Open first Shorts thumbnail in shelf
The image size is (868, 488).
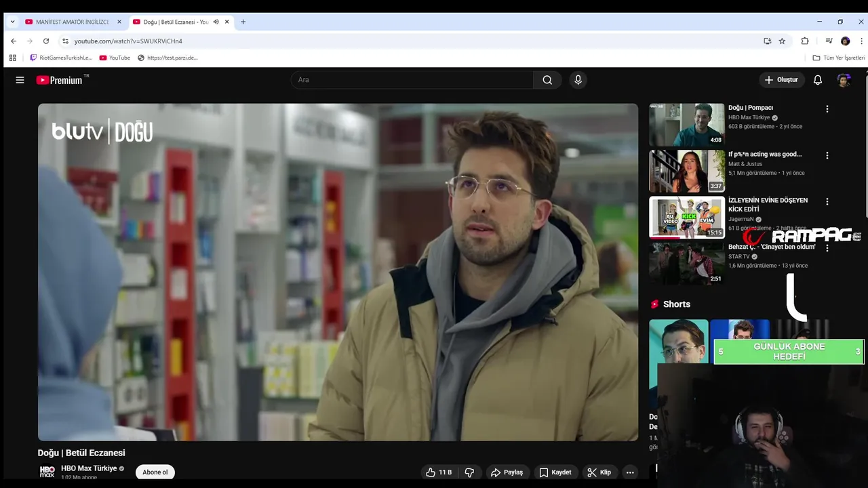678,364
